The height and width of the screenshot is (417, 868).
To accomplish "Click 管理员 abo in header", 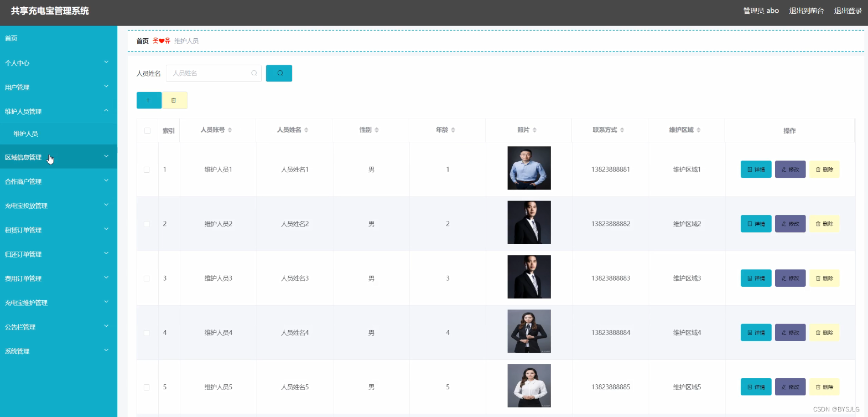I will pyautogui.click(x=761, y=11).
